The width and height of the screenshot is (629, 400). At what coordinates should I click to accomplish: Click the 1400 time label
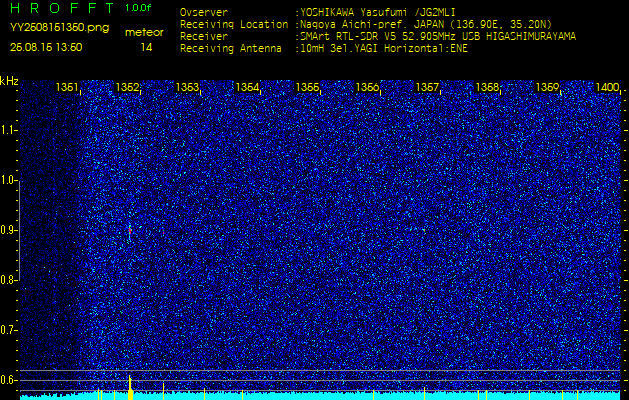coord(607,87)
